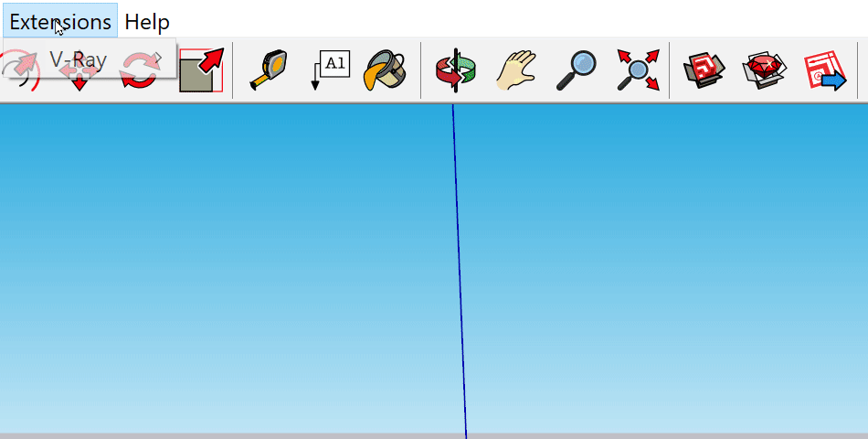Send model to LayOut icon

[825, 70]
